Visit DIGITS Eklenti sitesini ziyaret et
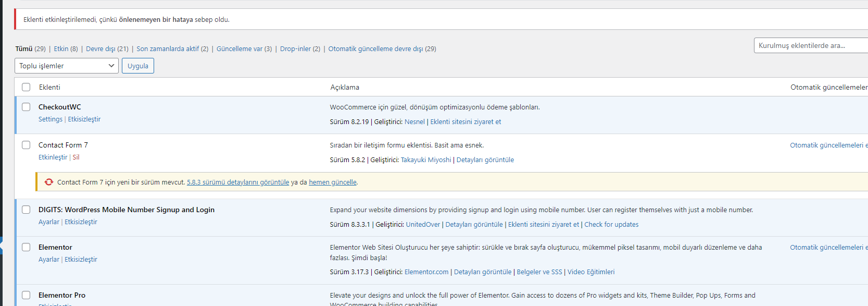 544,225
